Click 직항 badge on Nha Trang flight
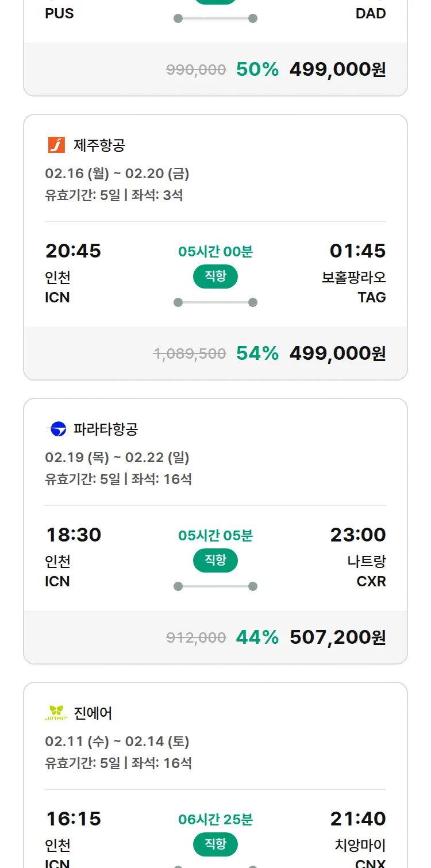Image resolution: width=431 pixels, height=868 pixels. pyautogui.click(x=215, y=560)
